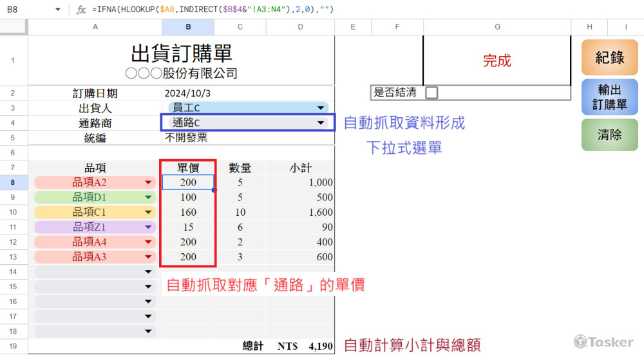
Task: Select subtotal 400 in row 12
Action: [300, 242]
